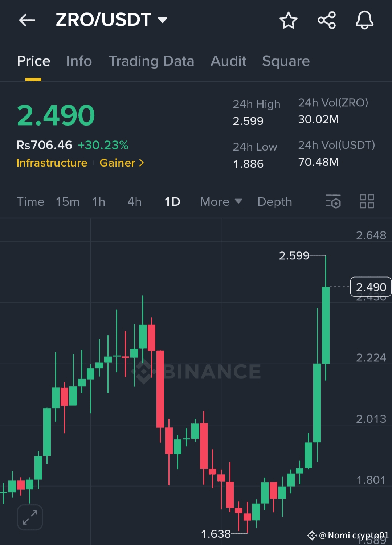This screenshot has width=392, height=545.
Task: Switch to the 15m interval
Action: click(x=68, y=202)
